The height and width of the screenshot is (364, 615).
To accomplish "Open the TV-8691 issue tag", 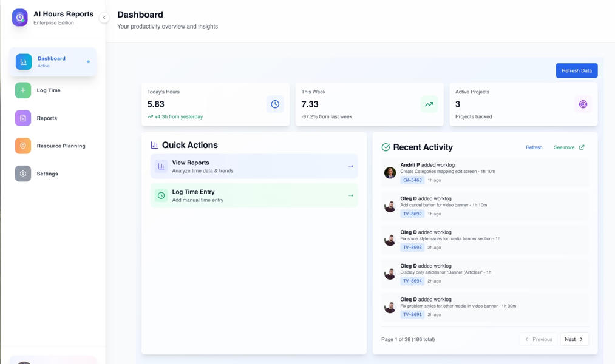I will coord(412,315).
